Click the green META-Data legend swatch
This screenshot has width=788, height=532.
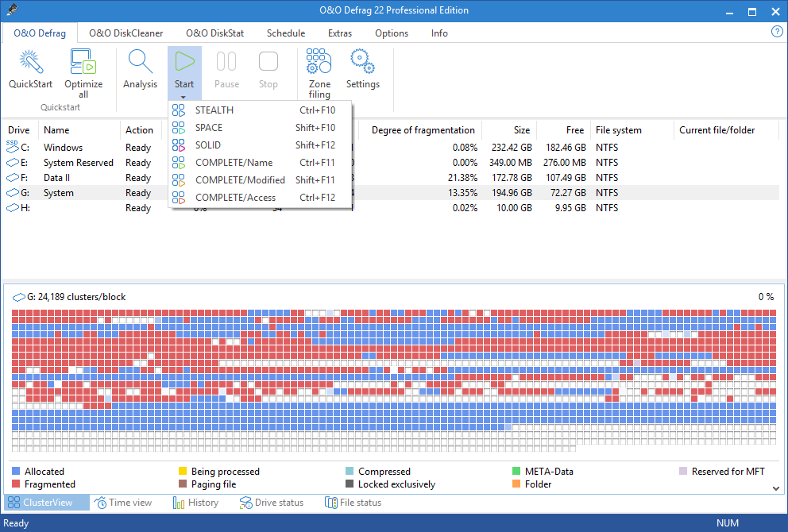pyautogui.click(x=516, y=471)
